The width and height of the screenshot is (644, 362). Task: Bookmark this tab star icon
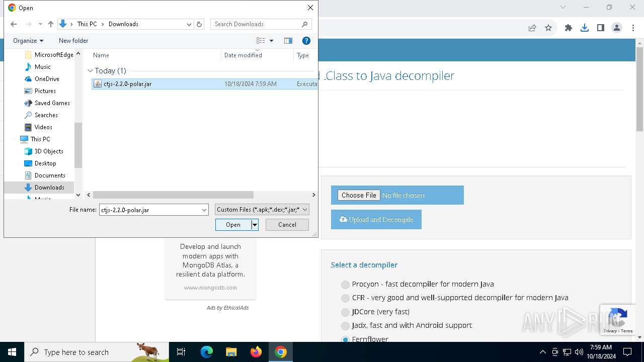coord(548,28)
